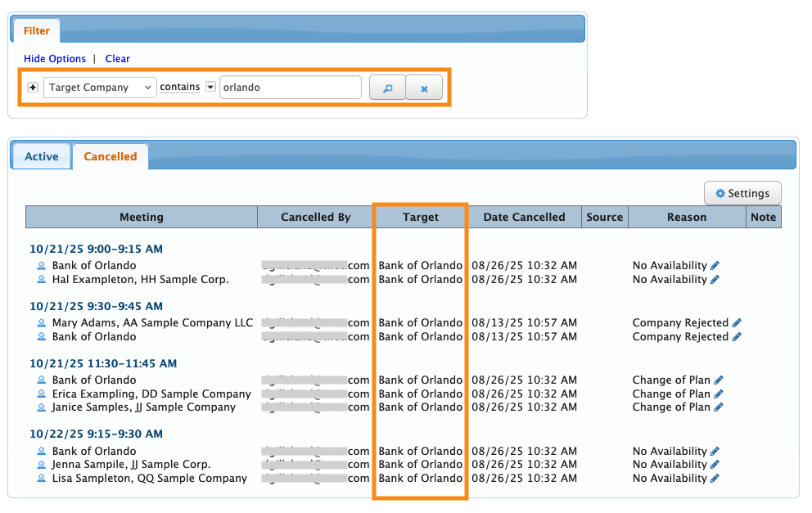The height and width of the screenshot is (513, 812).
Task: Open the contains operator dropdown arrow
Action: click(210, 87)
